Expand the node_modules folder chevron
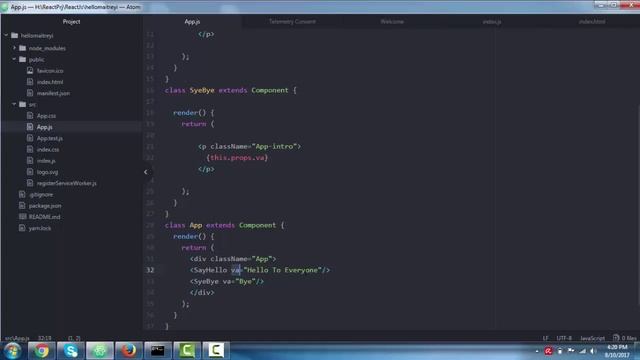The image size is (640, 360). 14,48
